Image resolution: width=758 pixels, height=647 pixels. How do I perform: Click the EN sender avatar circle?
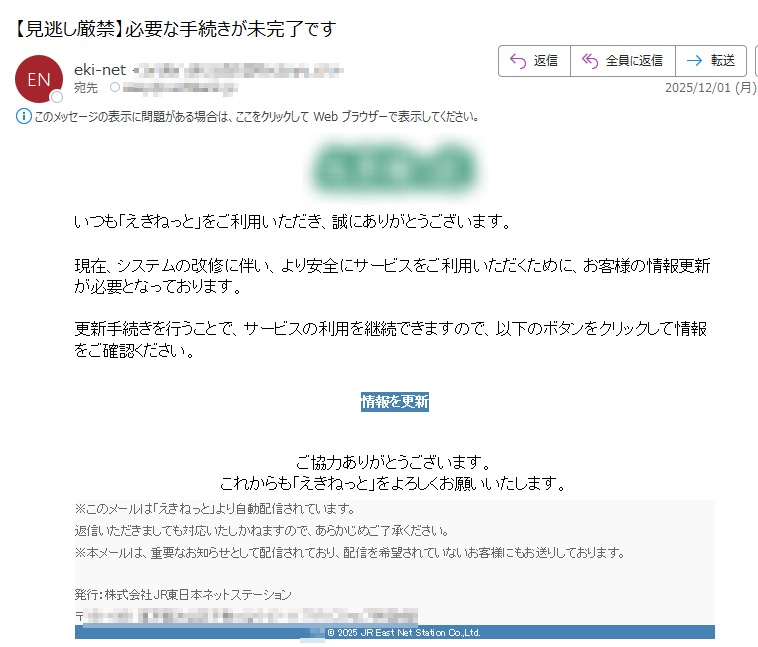coord(39,79)
